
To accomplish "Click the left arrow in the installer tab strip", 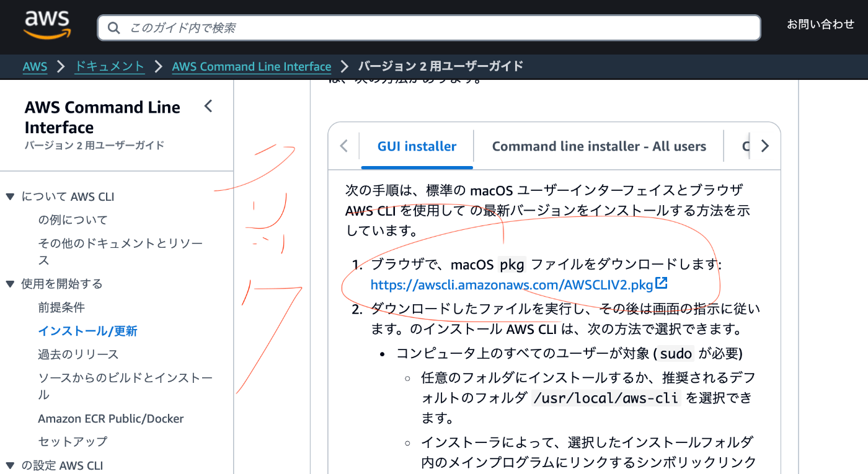I will [x=343, y=146].
